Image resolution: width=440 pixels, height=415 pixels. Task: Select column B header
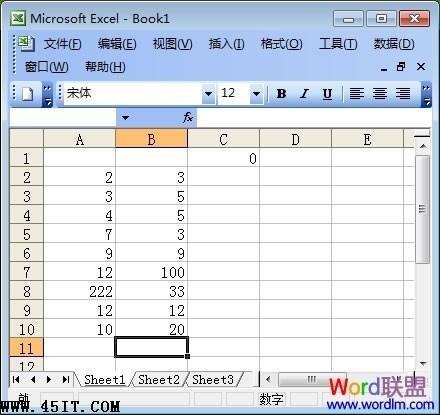(x=151, y=139)
